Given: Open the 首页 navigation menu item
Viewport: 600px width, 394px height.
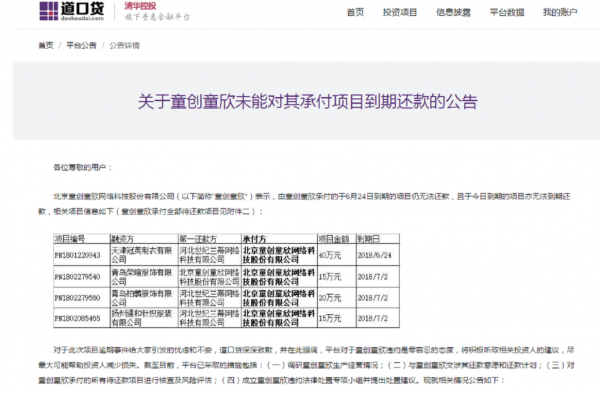Looking at the screenshot, I should pyautogui.click(x=355, y=12).
